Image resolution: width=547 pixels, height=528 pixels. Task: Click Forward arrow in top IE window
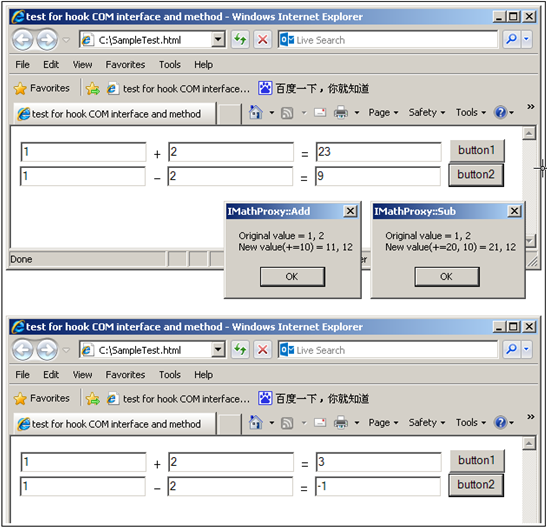click(x=47, y=40)
